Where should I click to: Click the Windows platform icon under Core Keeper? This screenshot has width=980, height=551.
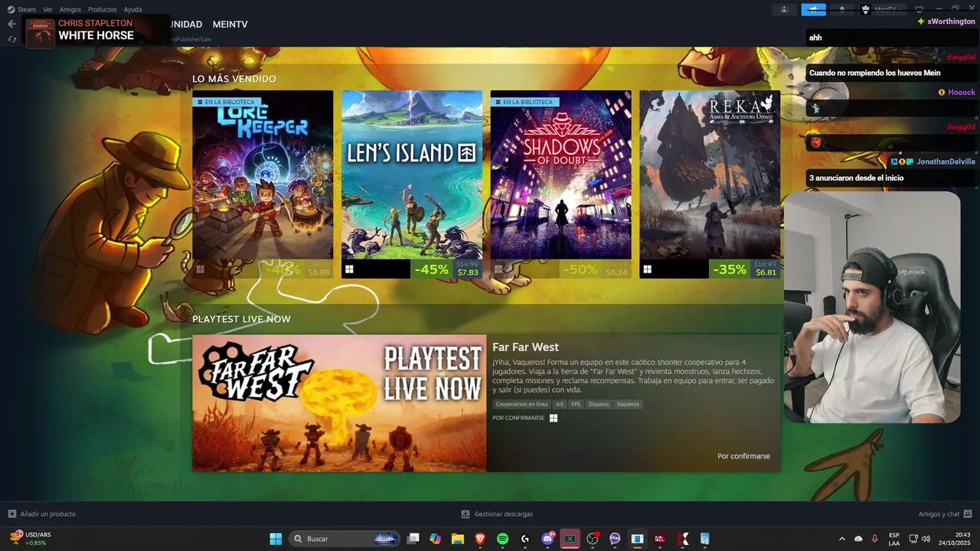pos(200,269)
